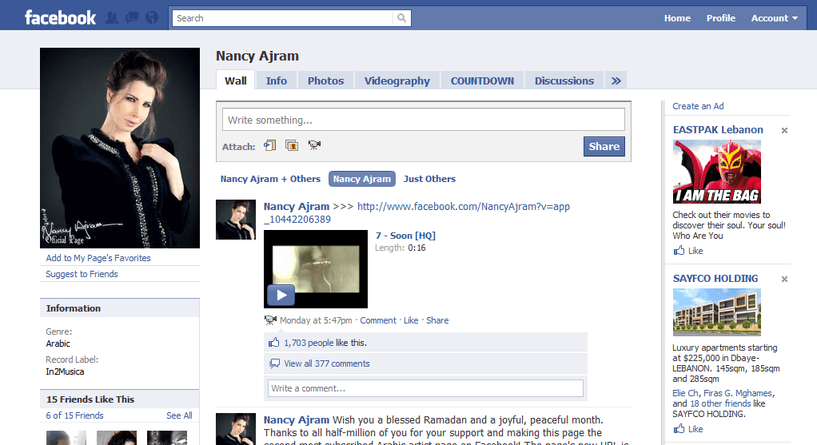
Task: Click Create an Ad link
Action: (698, 106)
